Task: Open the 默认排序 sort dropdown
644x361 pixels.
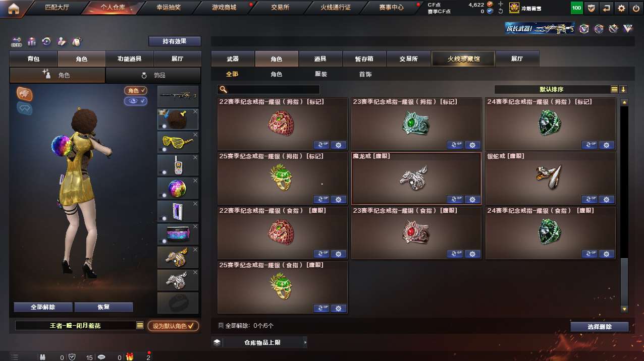Action: coord(552,89)
